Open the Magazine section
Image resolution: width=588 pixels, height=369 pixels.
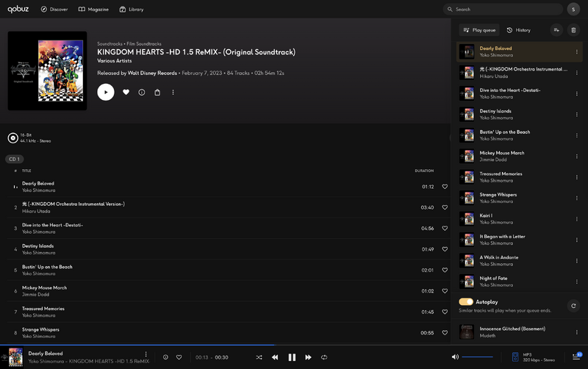(x=93, y=10)
